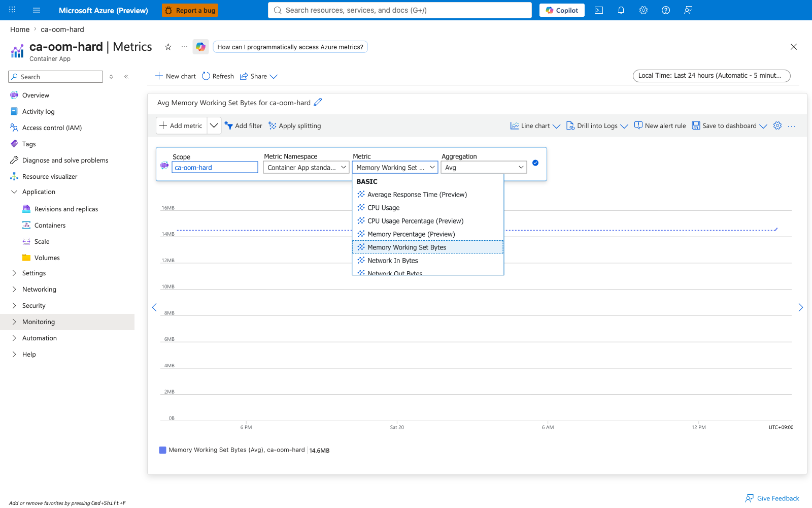Refresh the metrics chart
Image resolution: width=812 pixels, height=508 pixels.
tap(218, 76)
